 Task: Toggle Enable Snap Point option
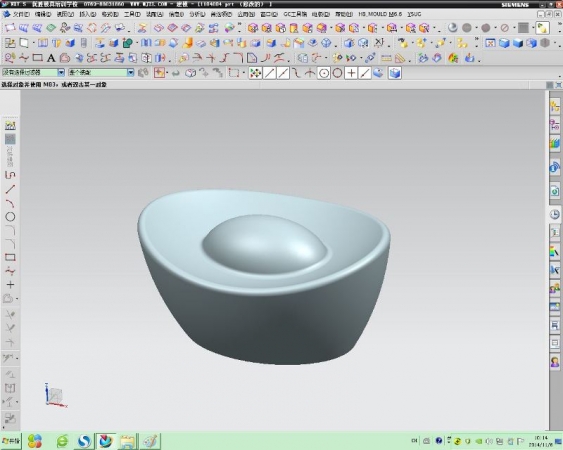255,73
